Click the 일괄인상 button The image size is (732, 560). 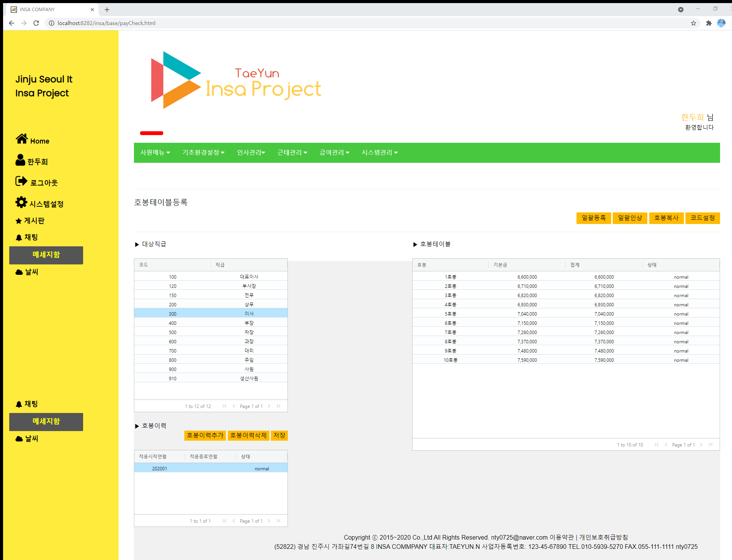(x=630, y=218)
